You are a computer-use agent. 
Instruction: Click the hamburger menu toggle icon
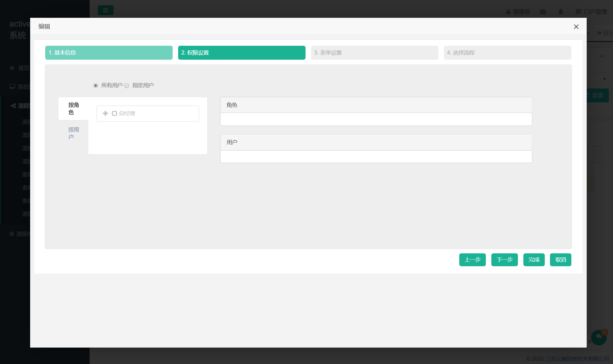point(106,10)
